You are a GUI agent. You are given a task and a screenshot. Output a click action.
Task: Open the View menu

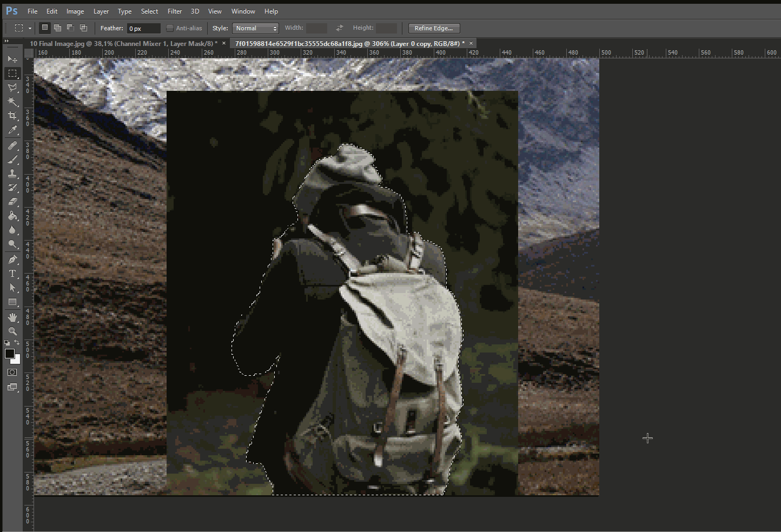215,11
